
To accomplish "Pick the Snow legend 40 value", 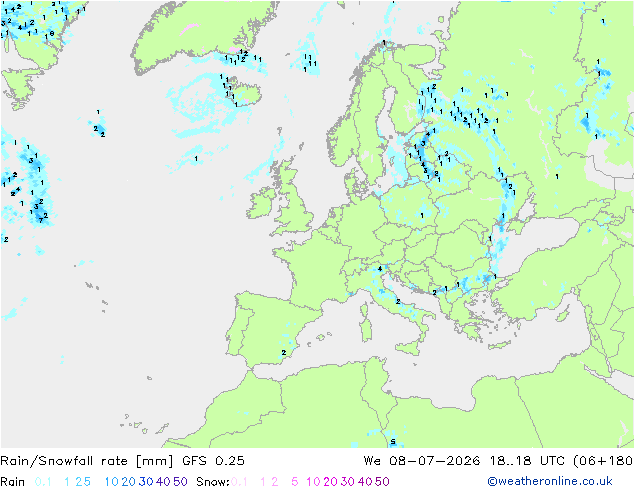I will (x=365, y=482).
